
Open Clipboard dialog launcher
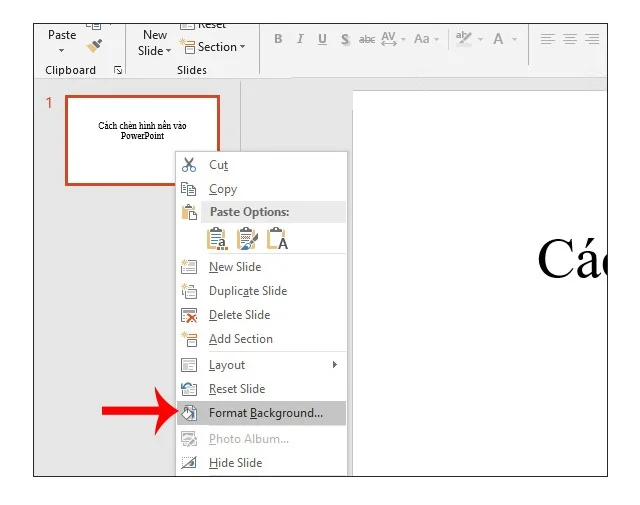(118, 70)
